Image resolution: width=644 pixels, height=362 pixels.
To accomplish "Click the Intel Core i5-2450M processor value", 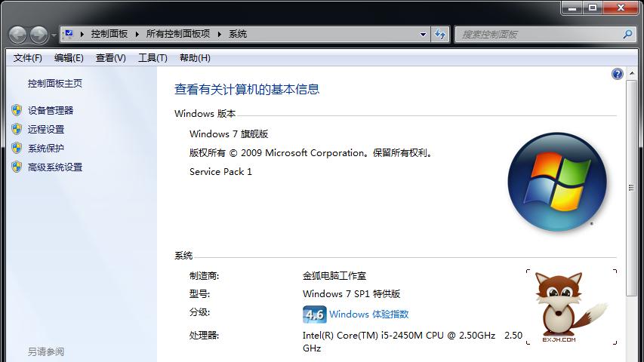I will tap(412, 342).
